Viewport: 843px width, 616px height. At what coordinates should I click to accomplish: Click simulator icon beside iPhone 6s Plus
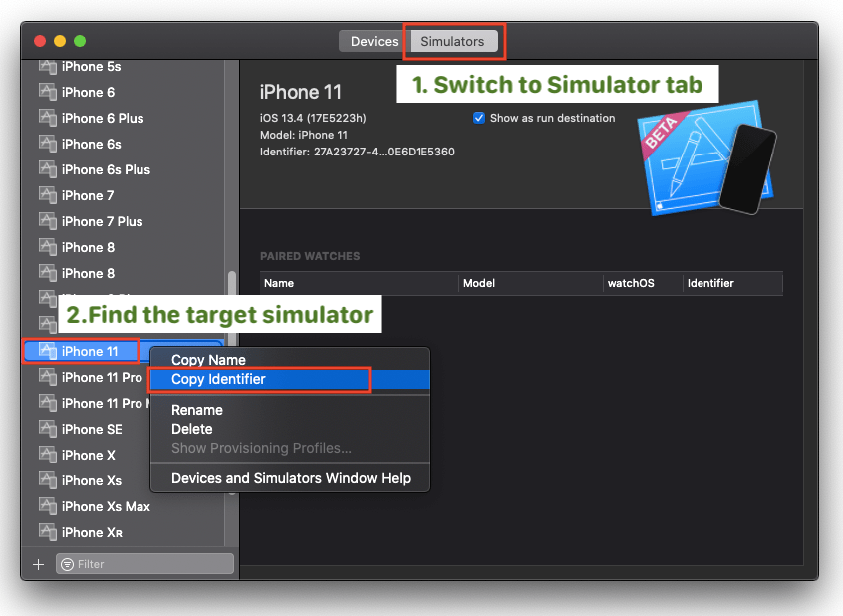tap(48, 168)
